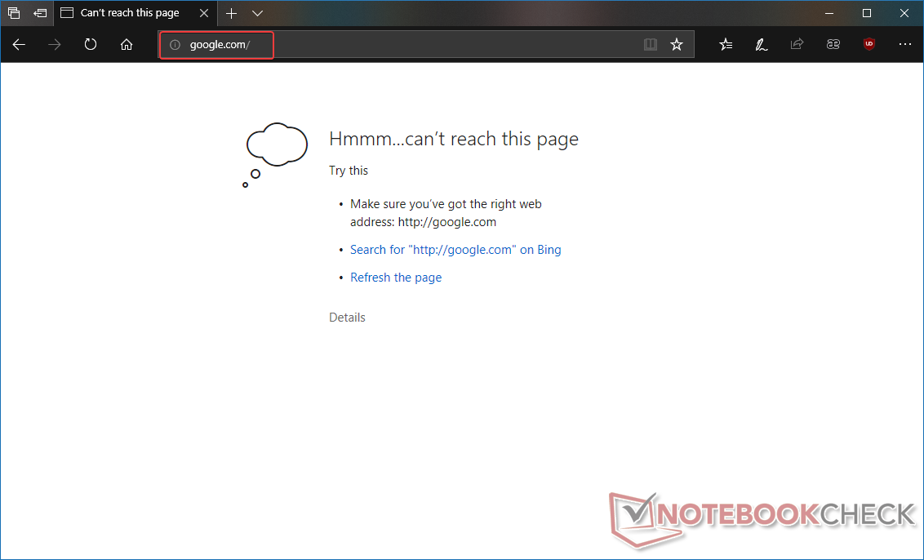Viewport: 924px width, 560px height.
Task: Open Settings and more menu
Action: point(904,44)
